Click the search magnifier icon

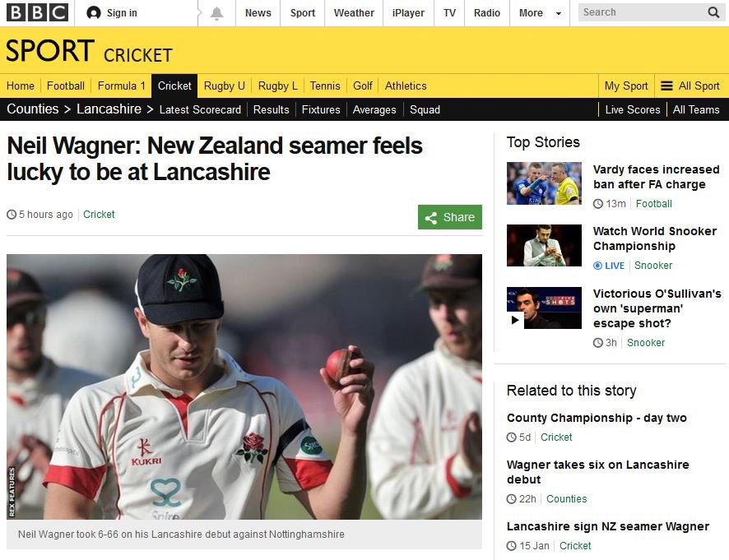[x=713, y=12]
